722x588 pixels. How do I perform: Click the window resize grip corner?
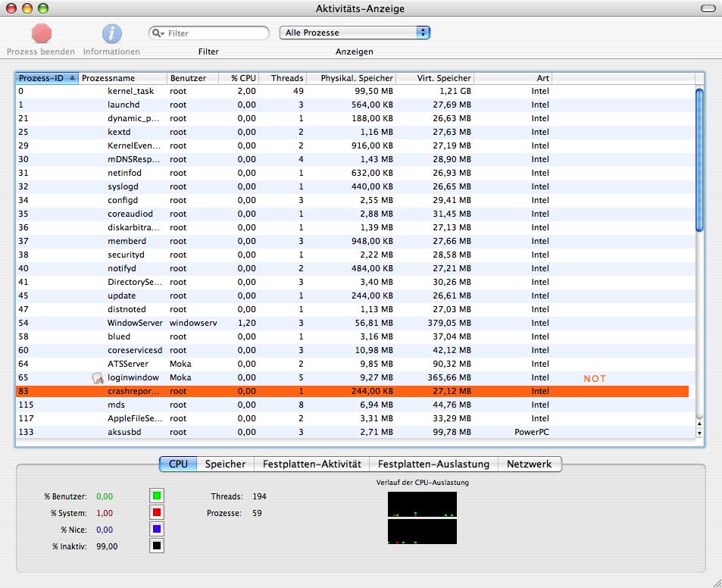[x=716, y=582]
